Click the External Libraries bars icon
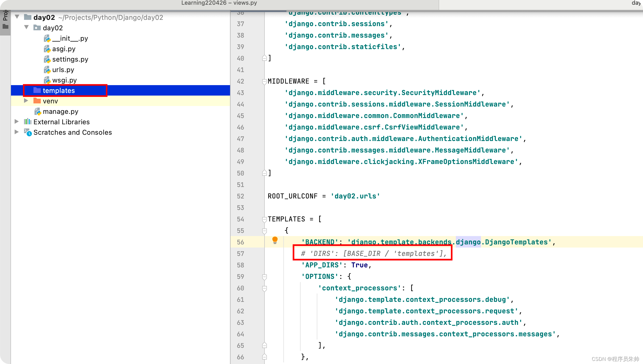The height and width of the screenshot is (364, 643). click(27, 122)
